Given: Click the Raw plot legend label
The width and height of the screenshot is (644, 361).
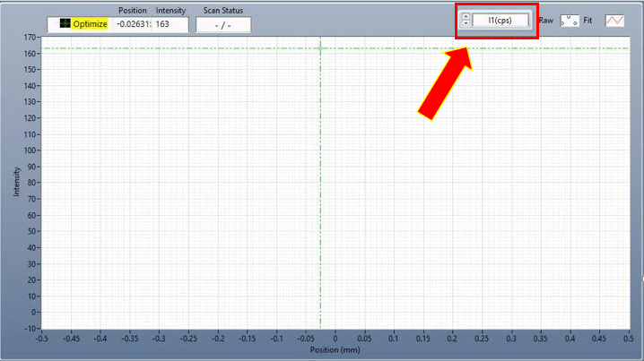Looking at the screenshot, I should click(546, 21).
